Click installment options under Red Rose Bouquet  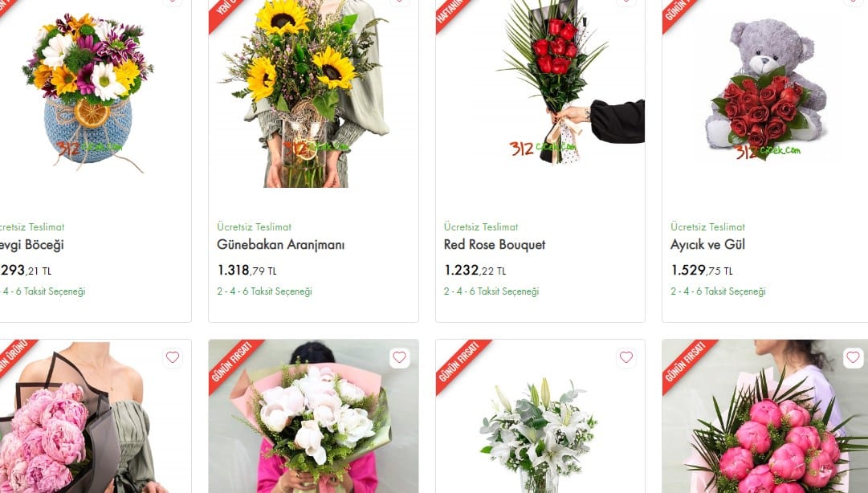coord(491,291)
